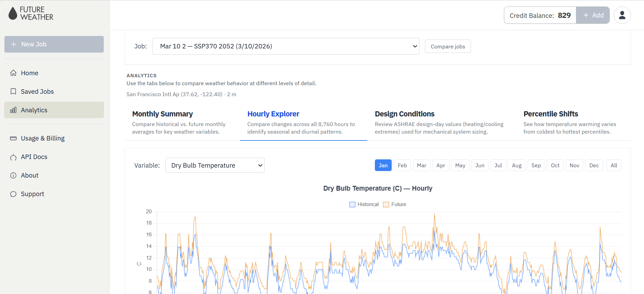The height and width of the screenshot is (294, 644).
Task: Switch to the Monthly Summary tab
Action: [x=182, y=122]
